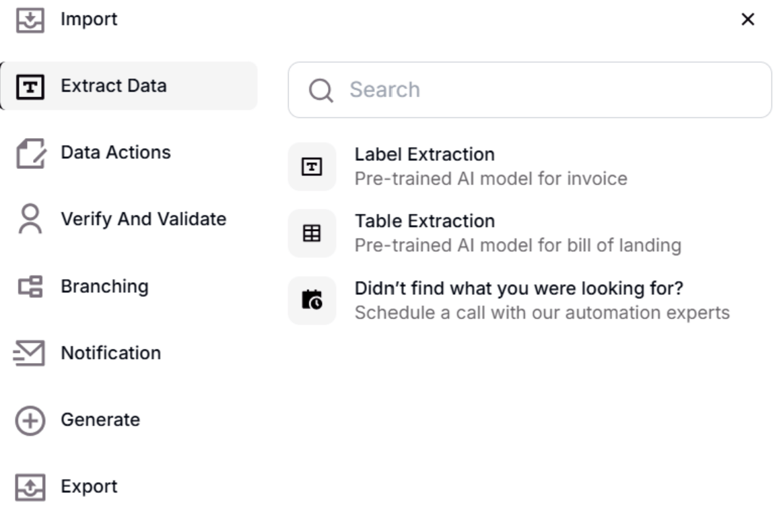Choose the "Label Extraction" option title
781x532 pixels.
(x=424, y=155)
